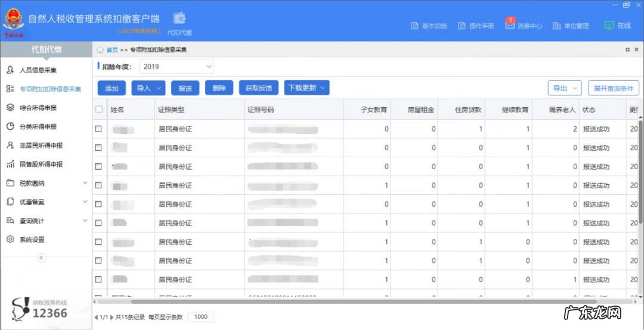Click the 分类所得申报 pie icon

(x=10, y=126)
